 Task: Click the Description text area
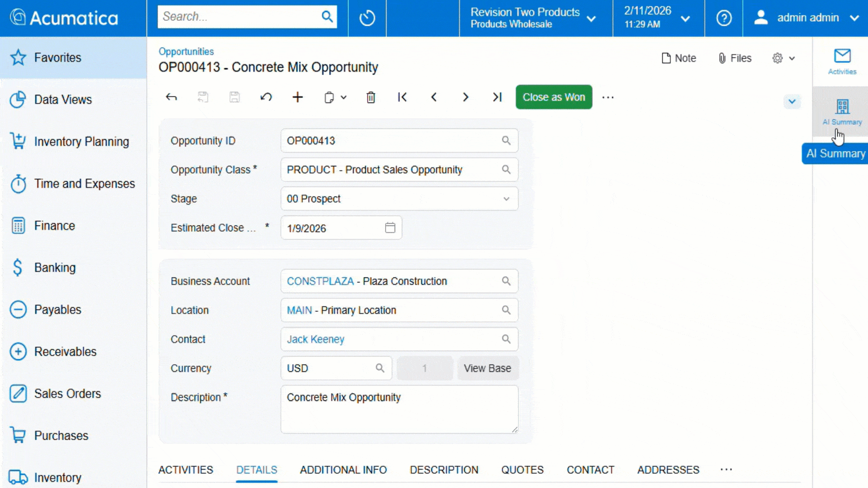pos(399,409)
